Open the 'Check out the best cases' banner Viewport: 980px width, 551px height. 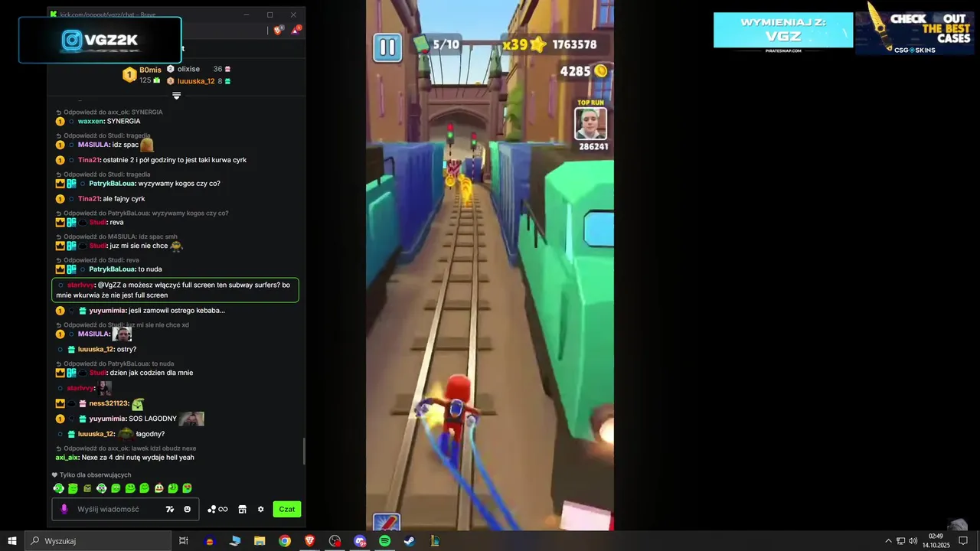[x=914, y=32]
